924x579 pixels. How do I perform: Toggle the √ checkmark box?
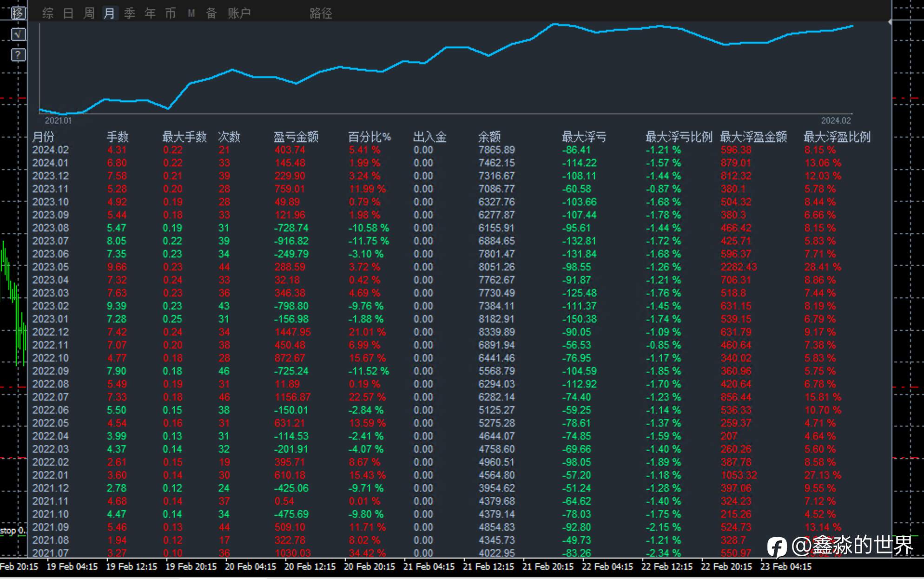click(18, 34)
